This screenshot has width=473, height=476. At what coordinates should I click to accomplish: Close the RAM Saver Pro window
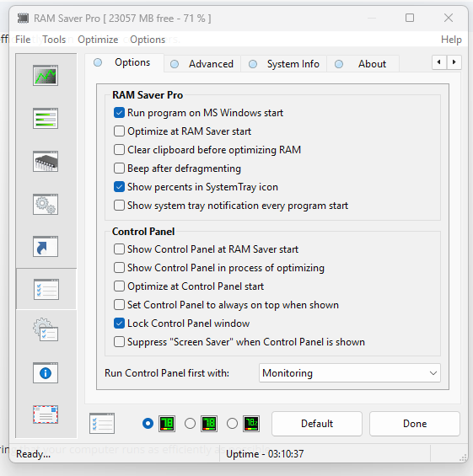click(449, 18)
